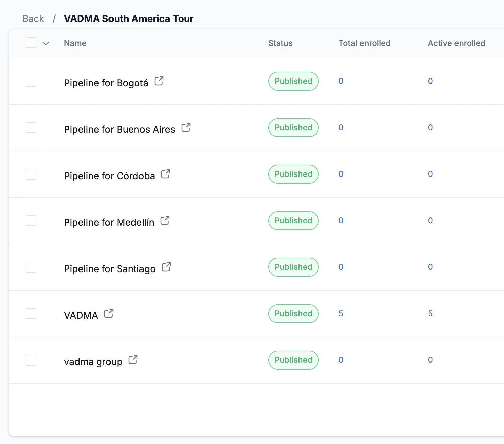This screenshot has width=504, height=444.
Task: Open external link for vadma group
Action: pos(133,360)
